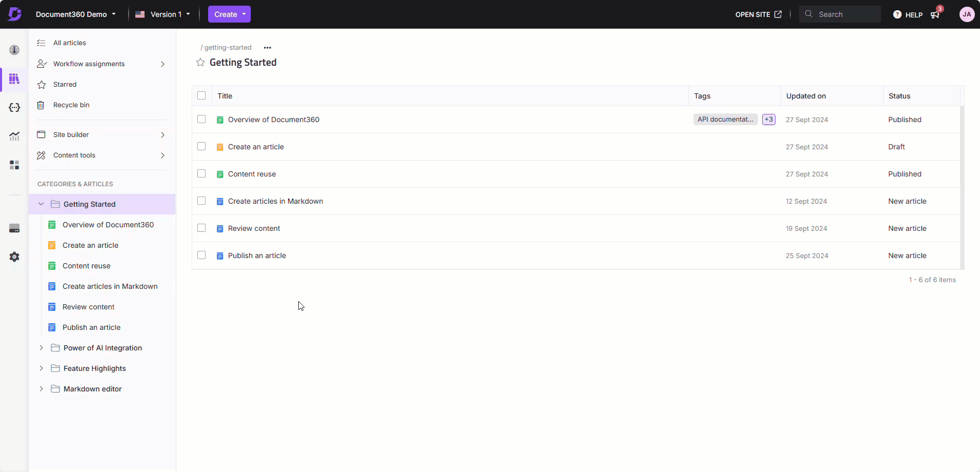
Task: Star the Getting Started category
Action: click(200, 62)
